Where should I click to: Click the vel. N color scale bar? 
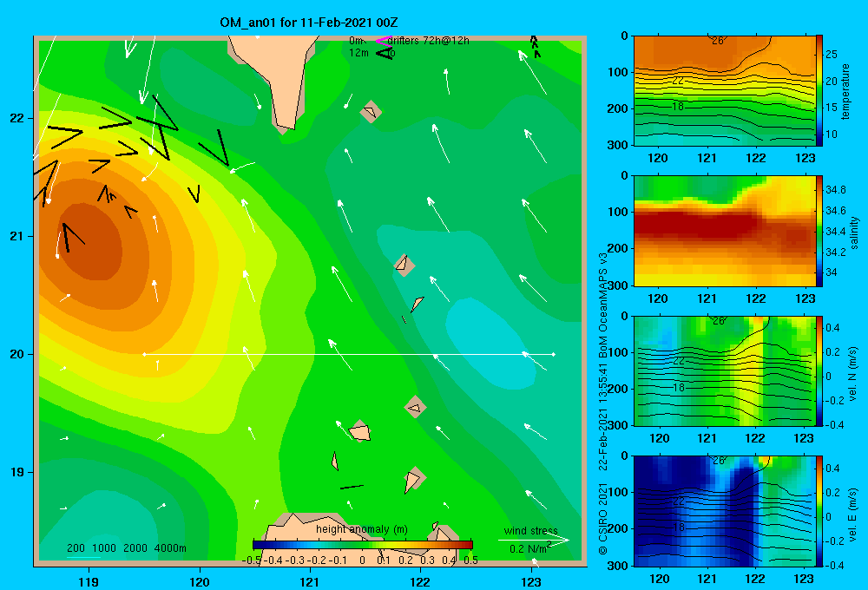pyautogui.click(x=819, y=370)
